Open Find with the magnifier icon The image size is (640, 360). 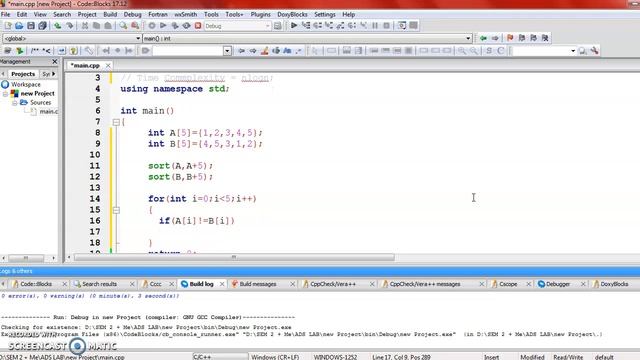123,26
